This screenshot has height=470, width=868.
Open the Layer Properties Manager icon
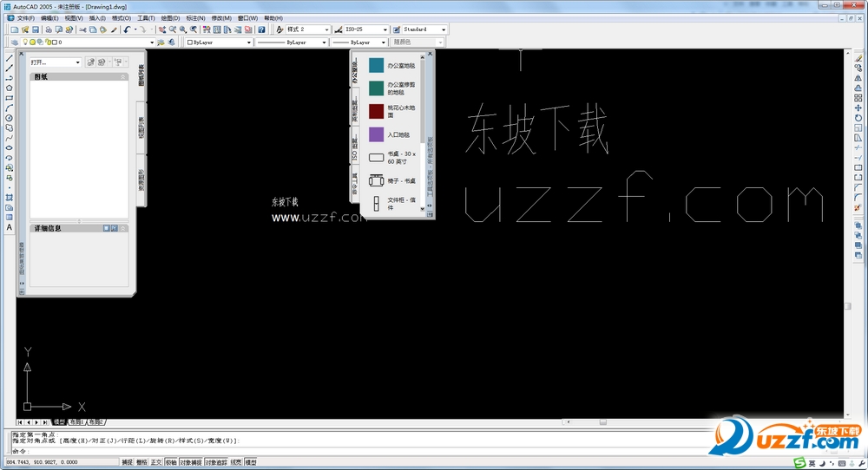15,42
